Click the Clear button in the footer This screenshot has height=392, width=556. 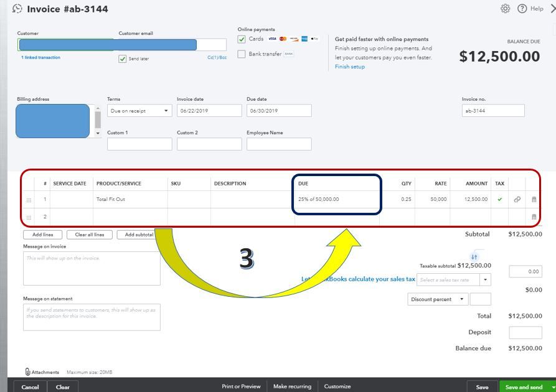pos(62,387)
